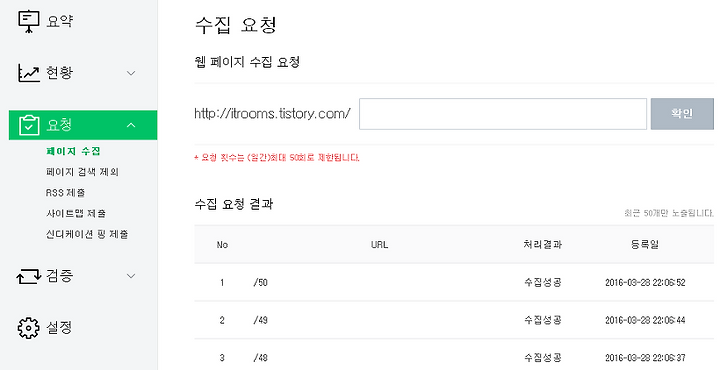Open the 페이지 검색 제외 submenu item
The image size is (720, 370).
click(83, 172)
